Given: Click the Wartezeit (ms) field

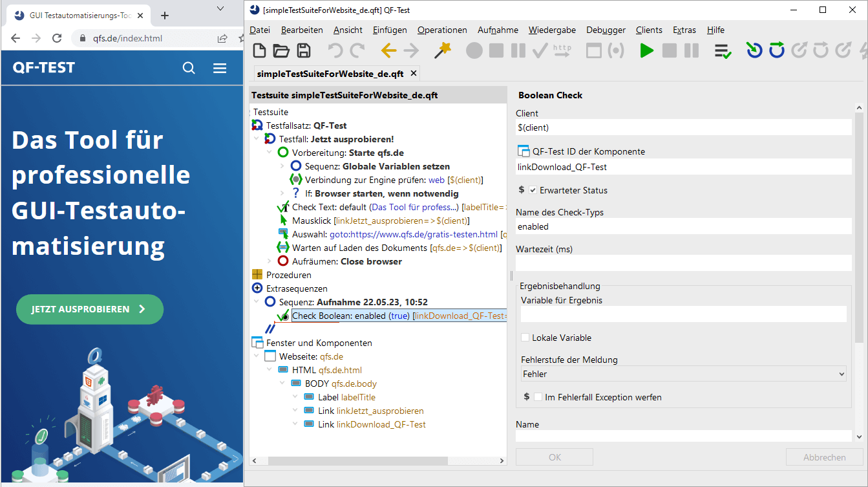Looking at the screenshot, I should pos(684,263).
